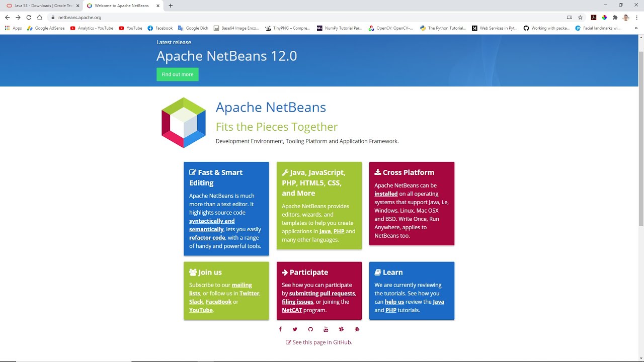Open the Base64 Image Encoder bookmark
Screen dimensions: 644x362
[236, 28]
